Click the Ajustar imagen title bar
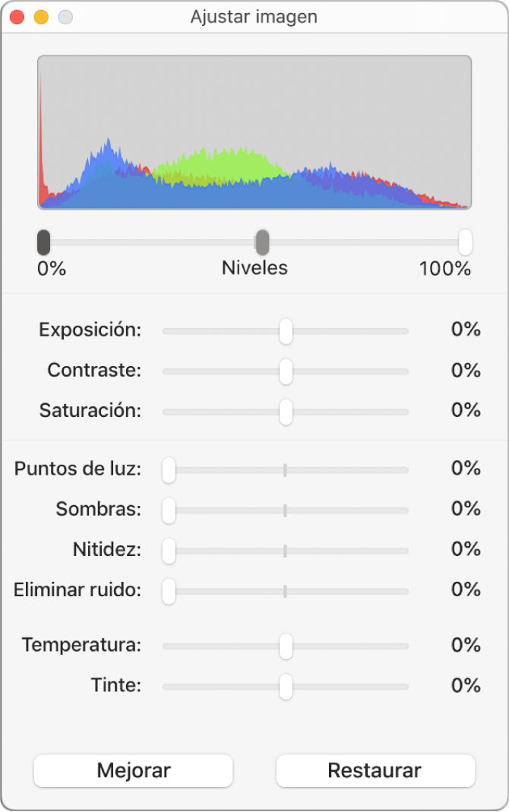The width and height of the screenshot is (509, 812). (254, 17)
